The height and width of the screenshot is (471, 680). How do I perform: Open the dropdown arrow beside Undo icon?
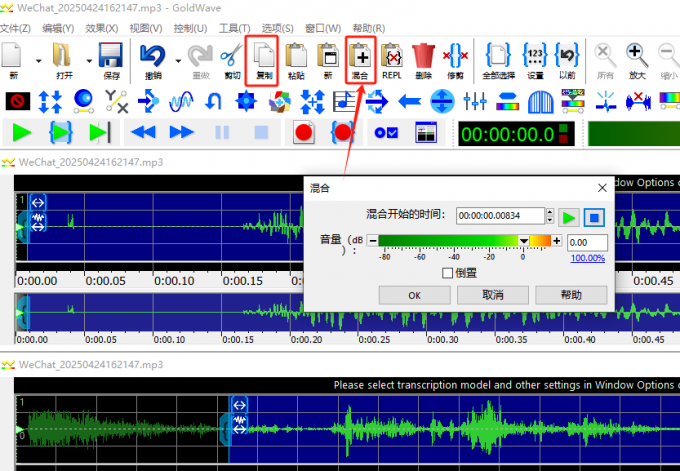178,61
